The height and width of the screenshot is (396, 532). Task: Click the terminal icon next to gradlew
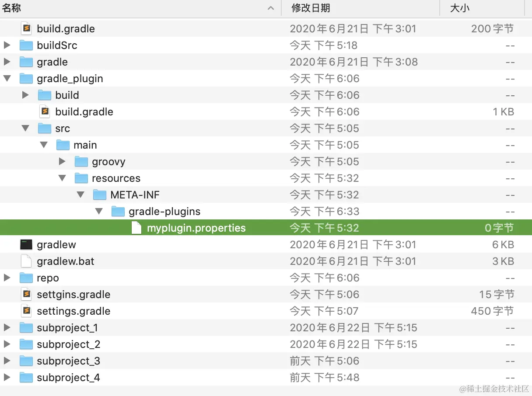point(26,244)
